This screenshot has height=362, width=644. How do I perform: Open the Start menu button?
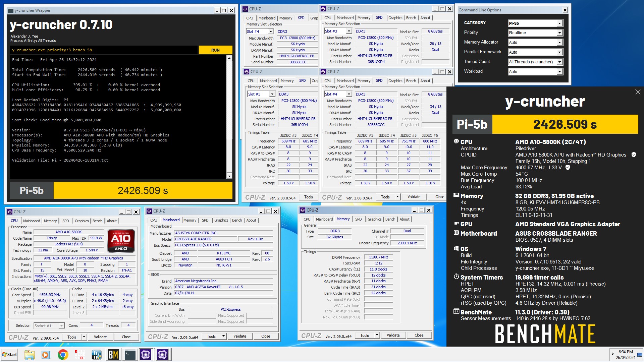9,354
